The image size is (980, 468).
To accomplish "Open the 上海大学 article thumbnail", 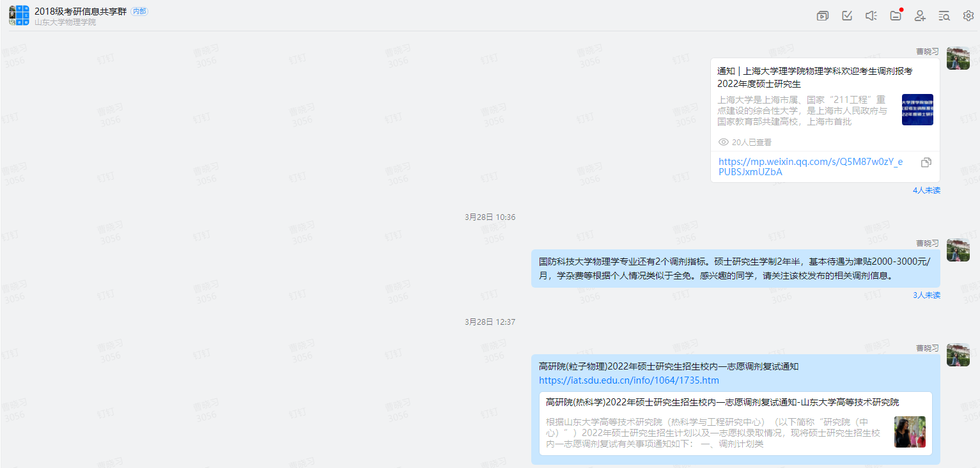I will [917, 110].
